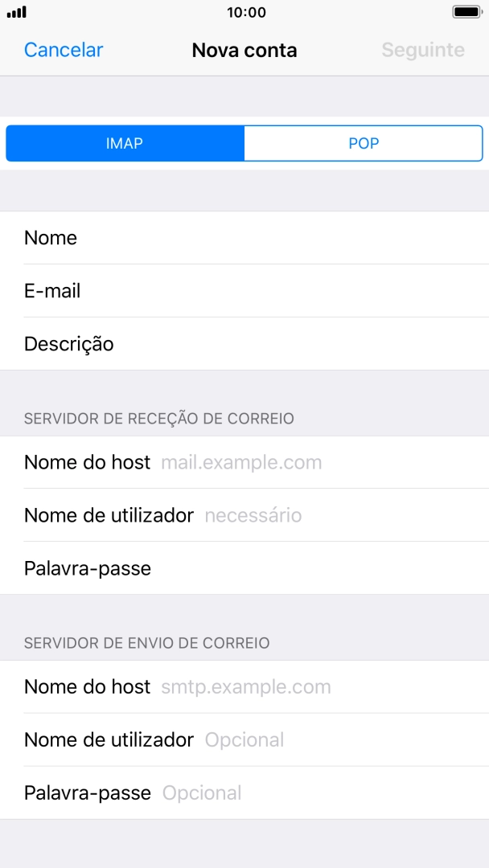Click the highlighted IMAP segment control

coord(125,143)
